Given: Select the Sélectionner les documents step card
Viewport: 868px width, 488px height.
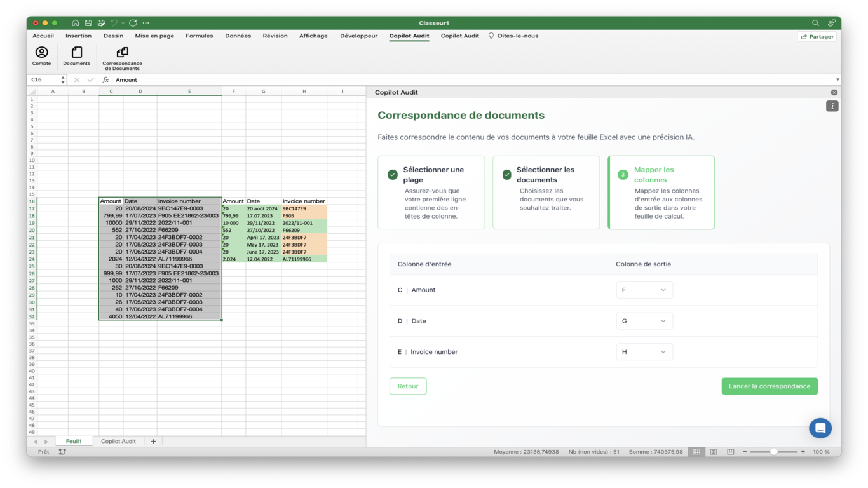Looking at the screenshot, I should pos(546,193).
